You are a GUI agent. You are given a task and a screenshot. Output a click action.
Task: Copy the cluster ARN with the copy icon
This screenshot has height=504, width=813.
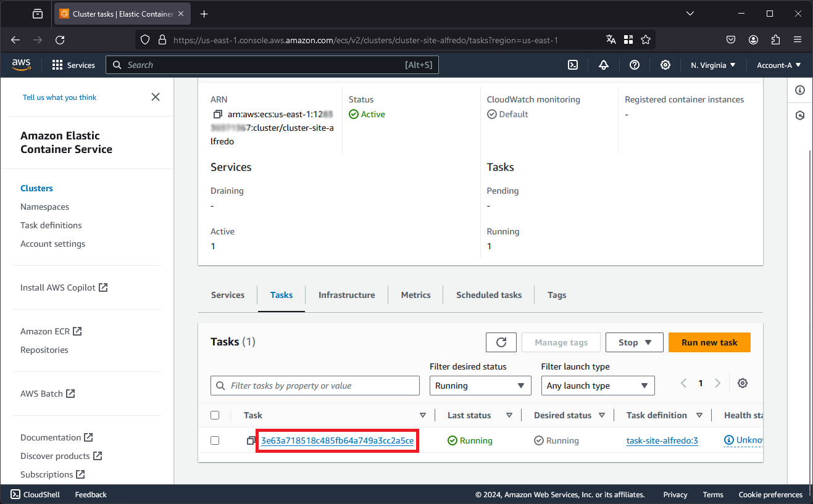(x=217, y=114)
